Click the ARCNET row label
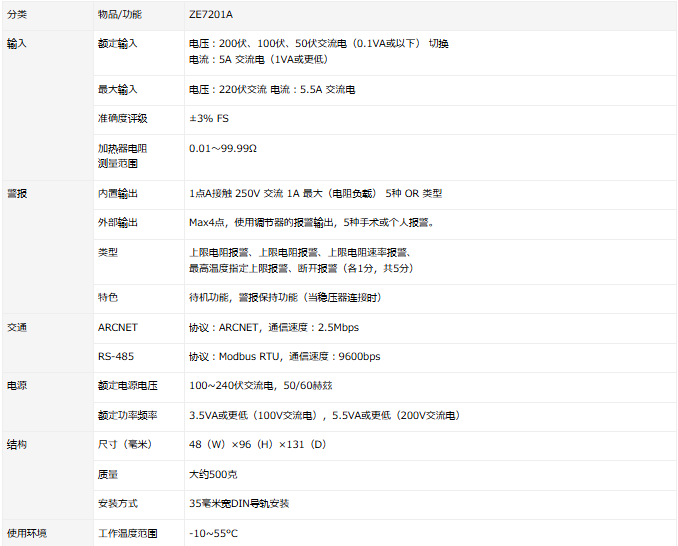The image size is (678, 546). [x=118, y=328]
